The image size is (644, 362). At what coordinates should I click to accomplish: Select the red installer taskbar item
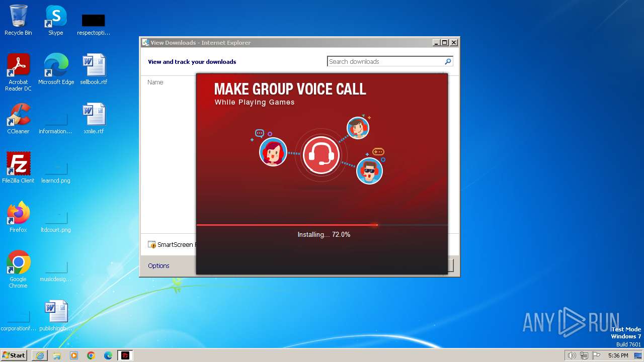pyautogui.click(x=125, y=355)
